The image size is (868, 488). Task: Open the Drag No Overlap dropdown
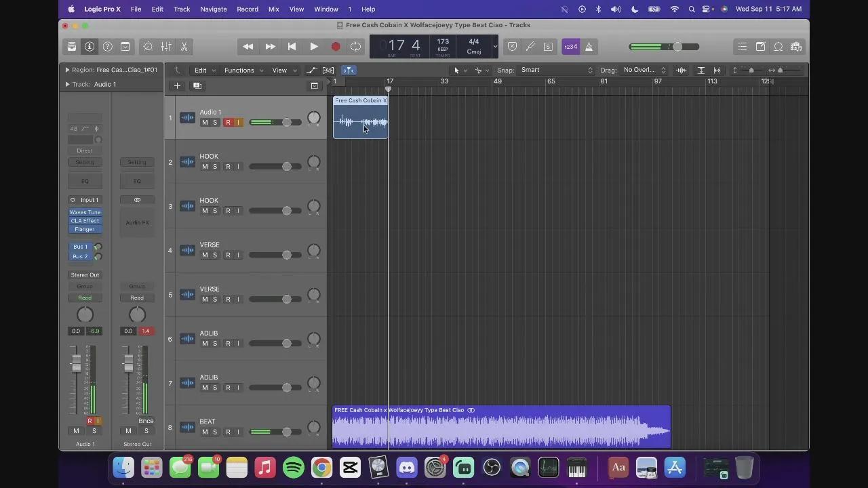644,70
